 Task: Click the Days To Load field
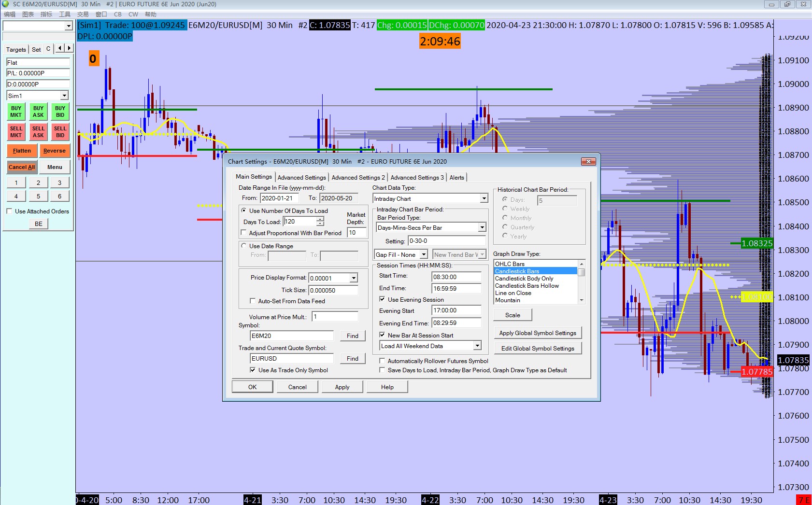pyautogui.click(x=299, y=221)
